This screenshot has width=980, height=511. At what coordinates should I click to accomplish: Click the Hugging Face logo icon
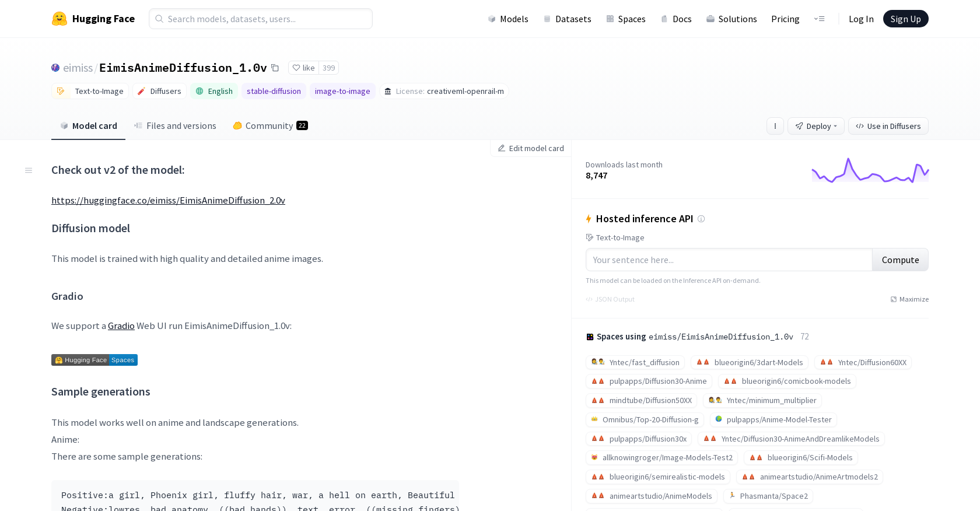tap(60, 19)
